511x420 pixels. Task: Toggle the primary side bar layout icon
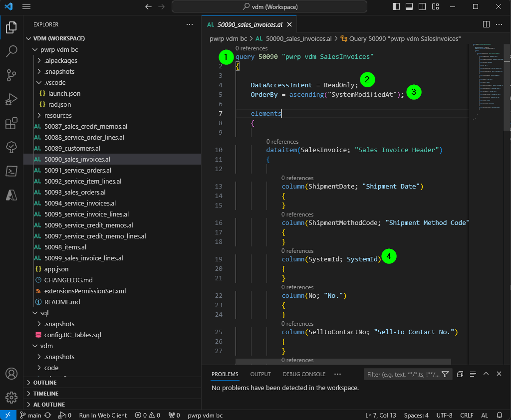tap(396, 6)
